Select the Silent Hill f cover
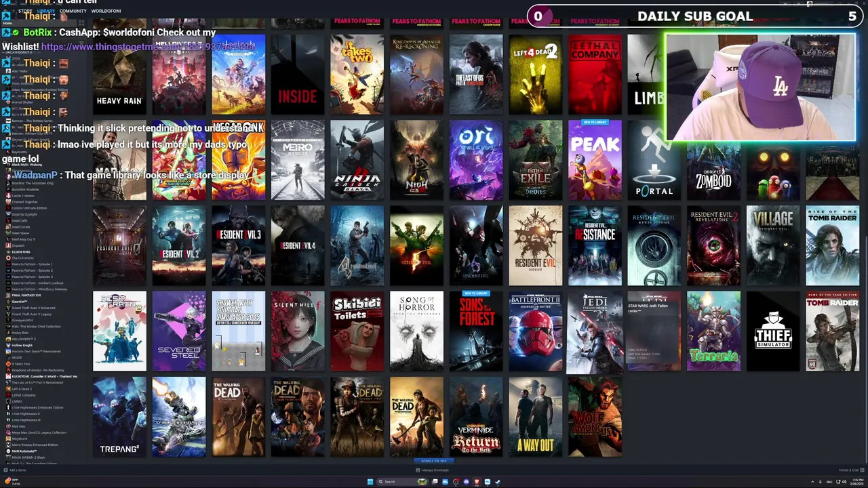 tap(298, 331)
